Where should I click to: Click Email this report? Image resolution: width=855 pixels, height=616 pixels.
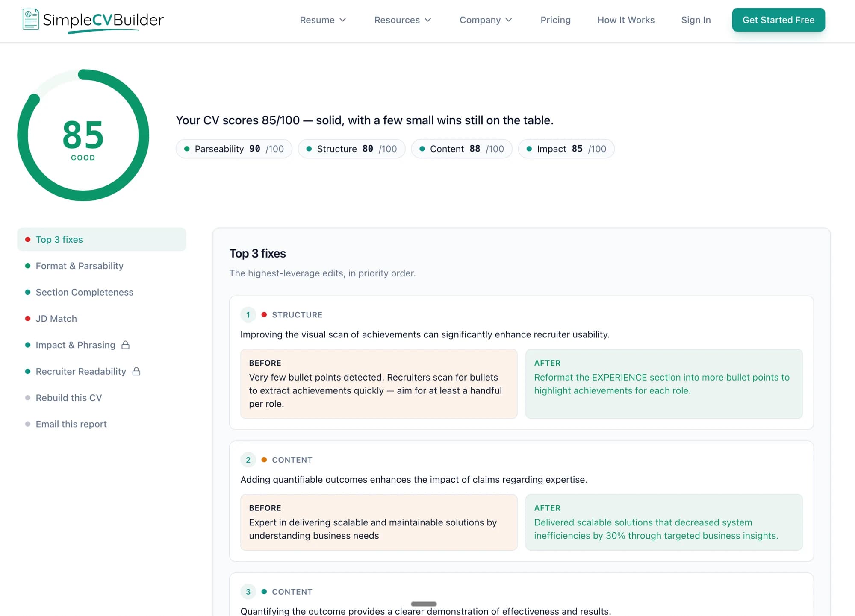[102, 424]
